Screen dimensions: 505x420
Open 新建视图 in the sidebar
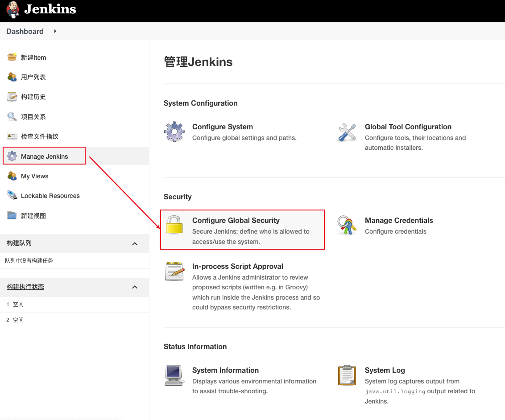tap(33, 216)
